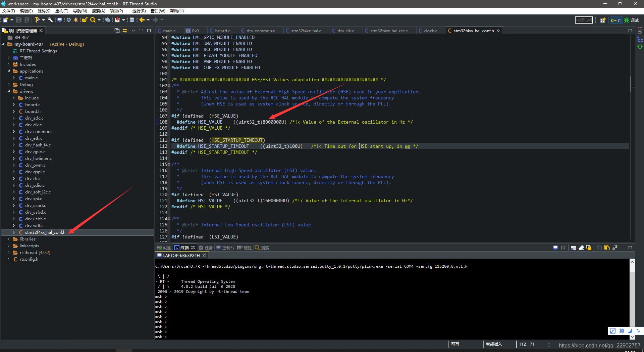
Task: Open dropdown arrow next to Build hammer
Action: pyautogui.click(x=43, y=20)
